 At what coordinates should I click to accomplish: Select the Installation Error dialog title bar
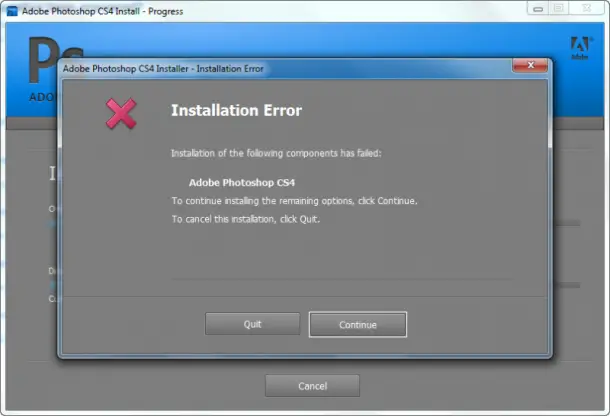coord(287,68)
